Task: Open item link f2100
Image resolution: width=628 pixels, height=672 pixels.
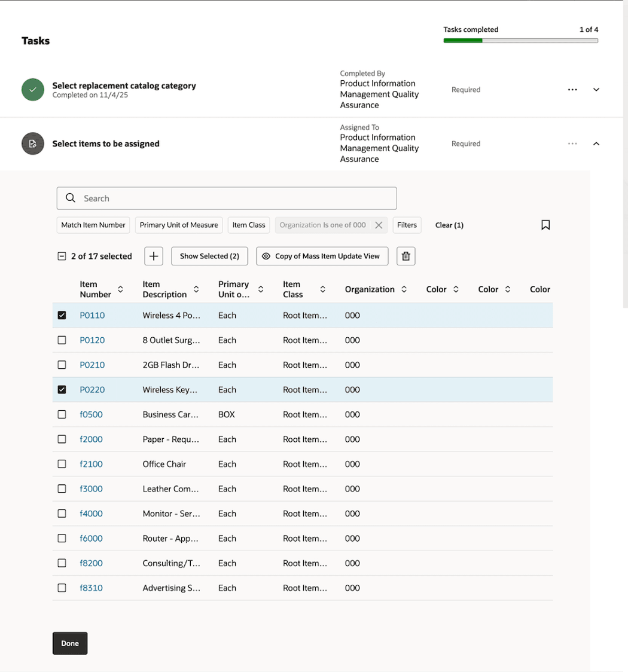Action: click(92, 464)
